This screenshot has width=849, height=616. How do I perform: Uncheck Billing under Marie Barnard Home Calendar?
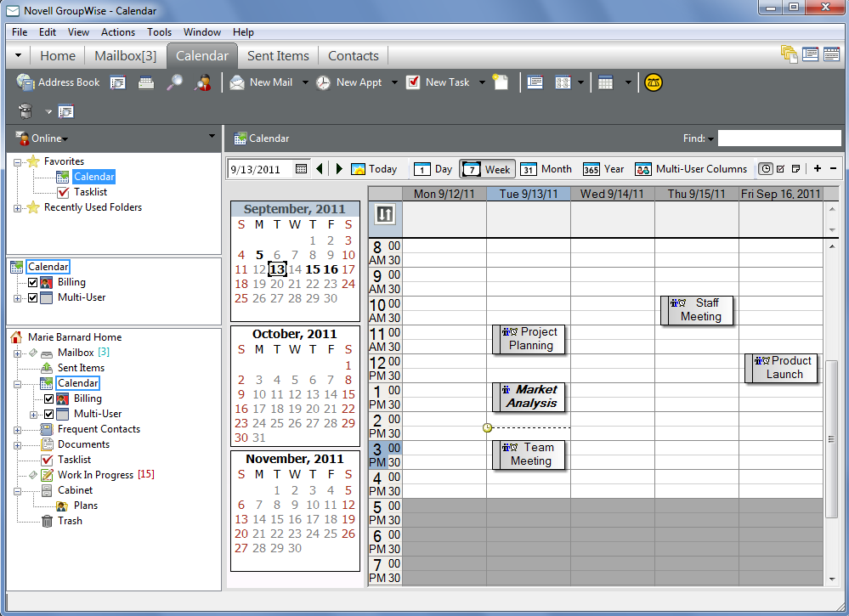click(48, 399)
